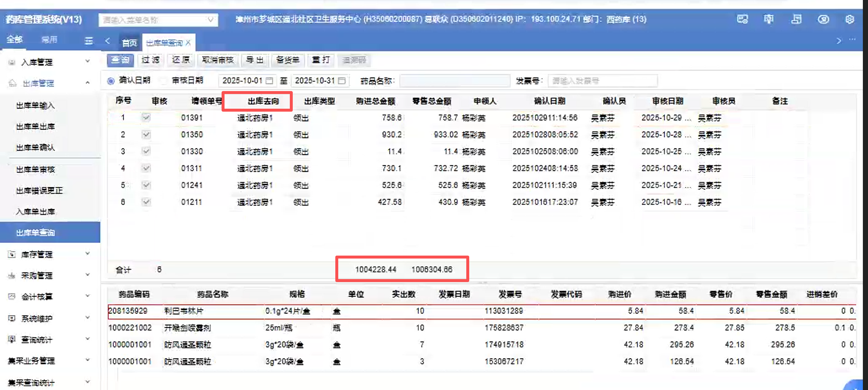Viewport: 868px width, 390px height.
Task: Click the 备货单 button
Action: [288, 60]
